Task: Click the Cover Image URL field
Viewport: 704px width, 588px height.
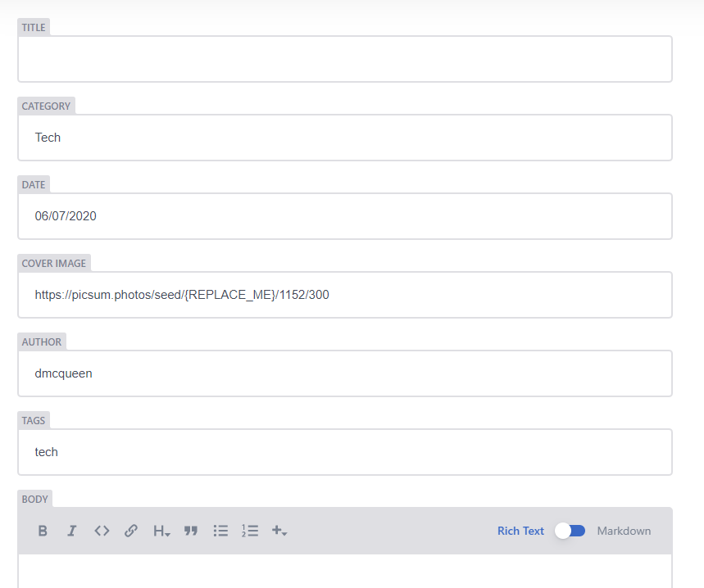Action: (344, 294)
